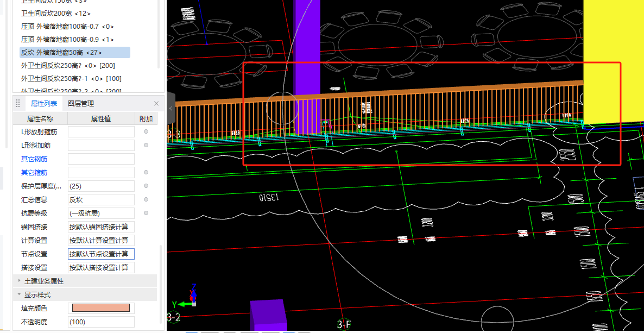Toggle 附加 option for 保护层厚度
Viewport: 644px width, 333px height.
(146, 186)
